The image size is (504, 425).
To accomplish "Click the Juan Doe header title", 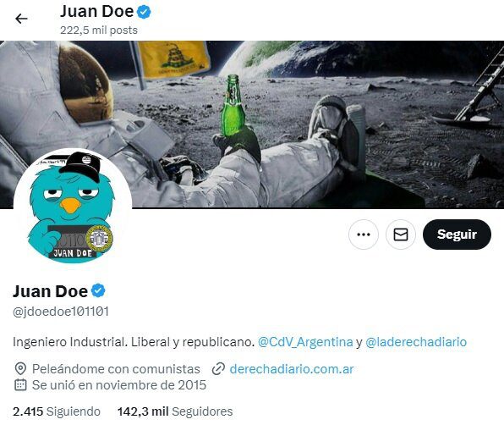I will point(96,12).
